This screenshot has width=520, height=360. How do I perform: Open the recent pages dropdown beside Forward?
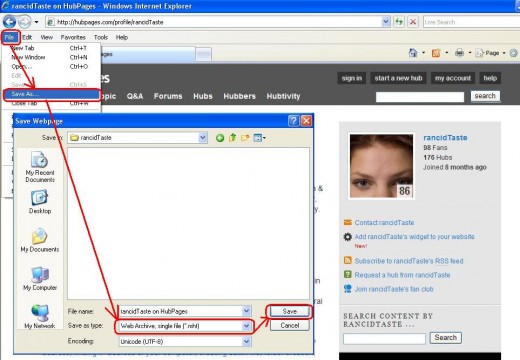(36, 22)
